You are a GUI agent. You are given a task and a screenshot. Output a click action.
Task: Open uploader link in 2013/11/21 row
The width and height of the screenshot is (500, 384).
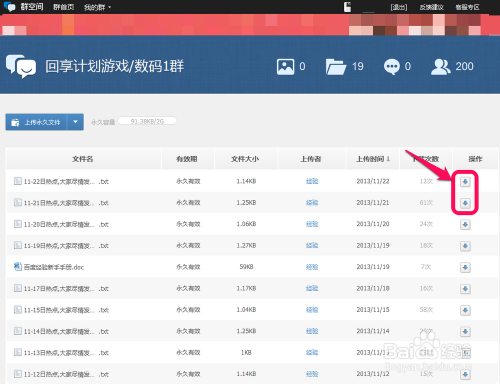pos(312,203)
